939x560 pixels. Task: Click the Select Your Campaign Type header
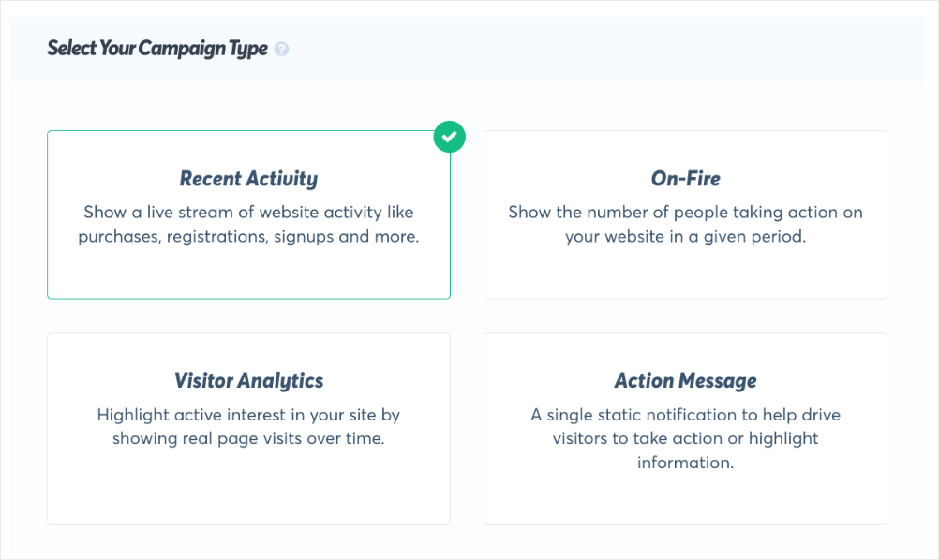157,49
